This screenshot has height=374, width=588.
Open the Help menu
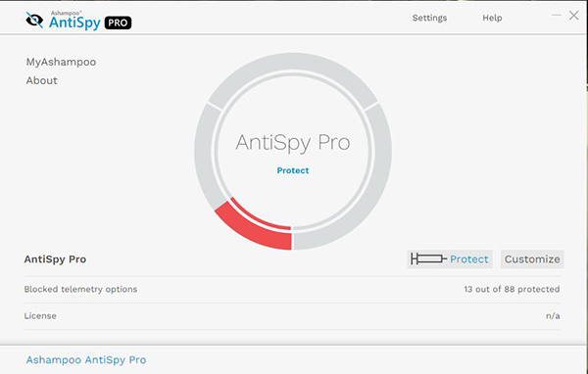tap(492, 18)
